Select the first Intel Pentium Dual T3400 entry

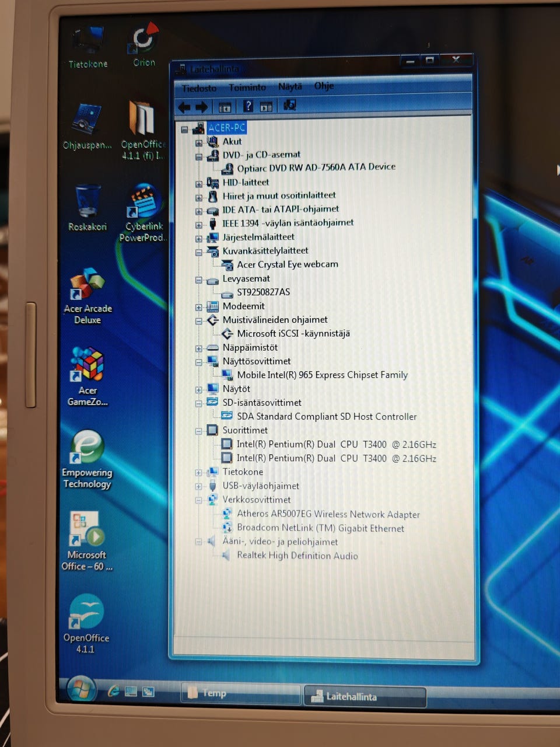click(x=336, y=444)
